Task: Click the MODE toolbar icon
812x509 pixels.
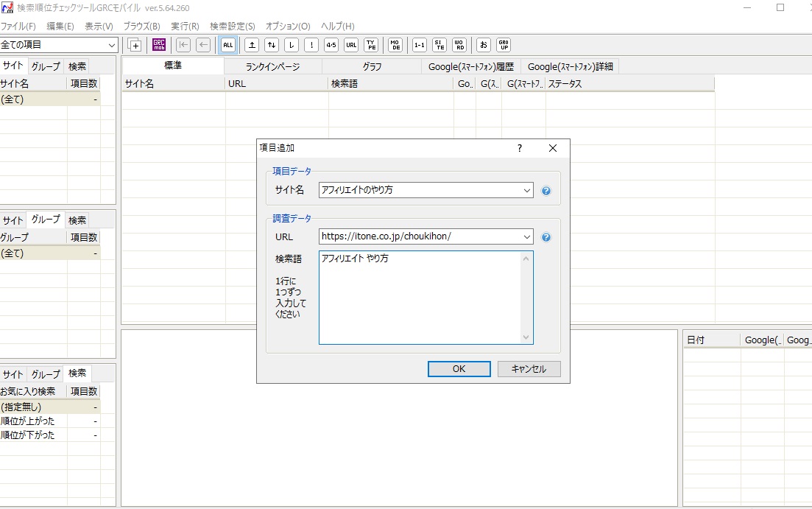Action: click(x=395, y=45)
